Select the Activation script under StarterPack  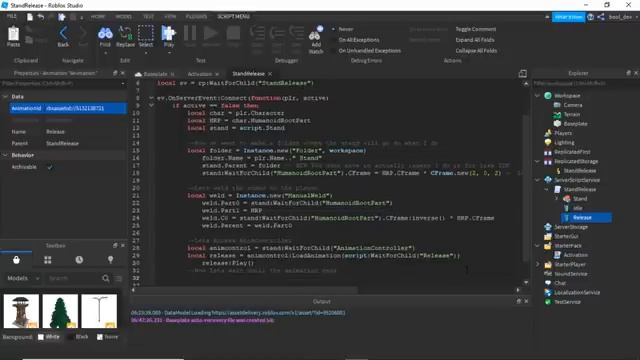pyautogui.click(x=575, y=255)
